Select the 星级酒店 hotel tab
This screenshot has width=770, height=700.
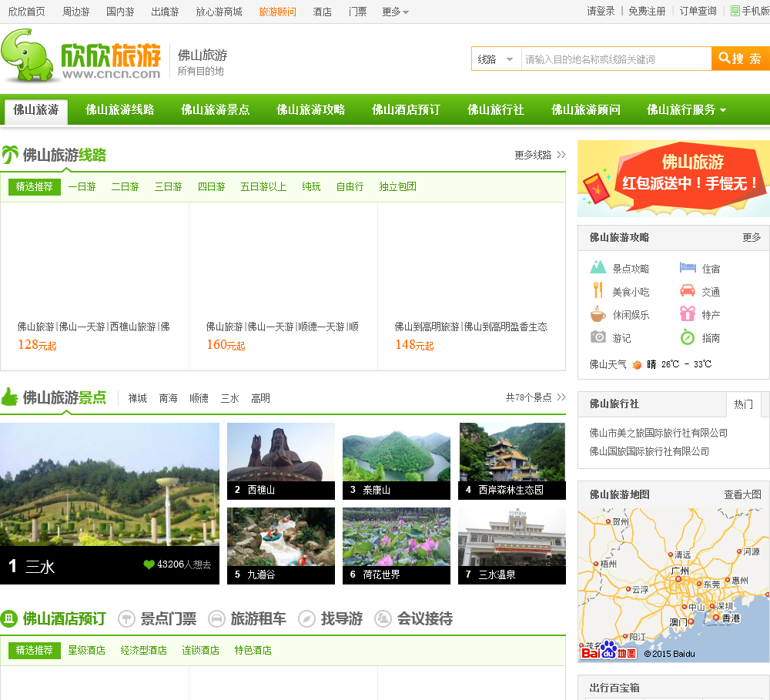86,651
